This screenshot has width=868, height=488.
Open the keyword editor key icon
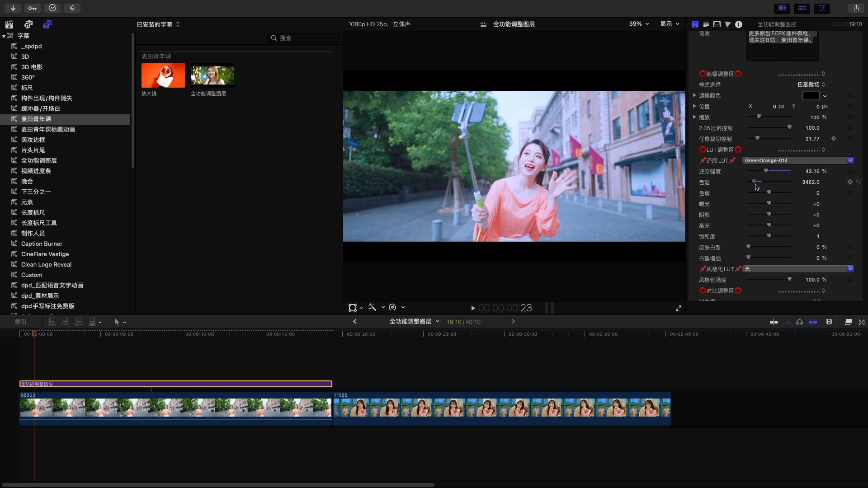33,8
